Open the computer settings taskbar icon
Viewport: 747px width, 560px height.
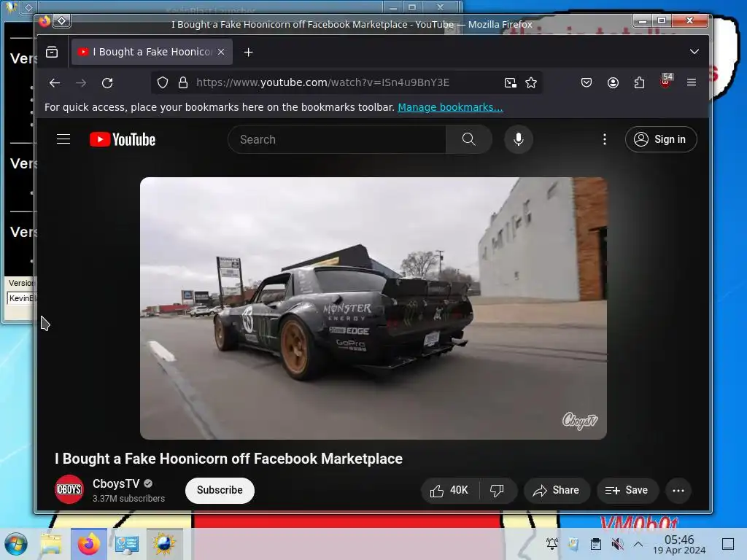pyautogui.click(x=127, y=544)
